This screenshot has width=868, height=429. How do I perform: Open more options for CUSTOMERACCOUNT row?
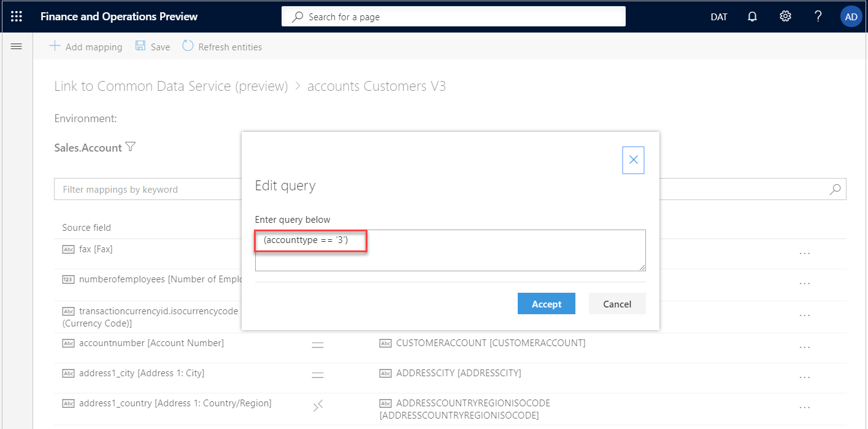pyautogui.click(x=805, y=347)
